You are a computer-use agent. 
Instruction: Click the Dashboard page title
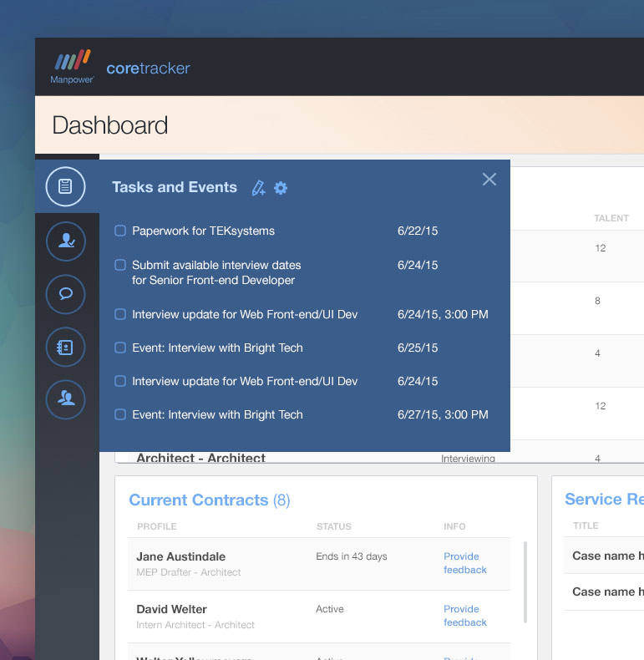[110, 125]
